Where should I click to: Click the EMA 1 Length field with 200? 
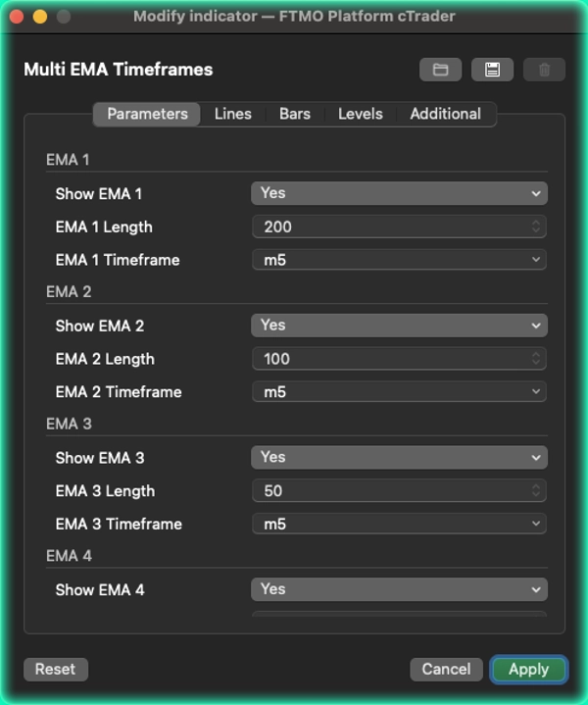[399, 227]
